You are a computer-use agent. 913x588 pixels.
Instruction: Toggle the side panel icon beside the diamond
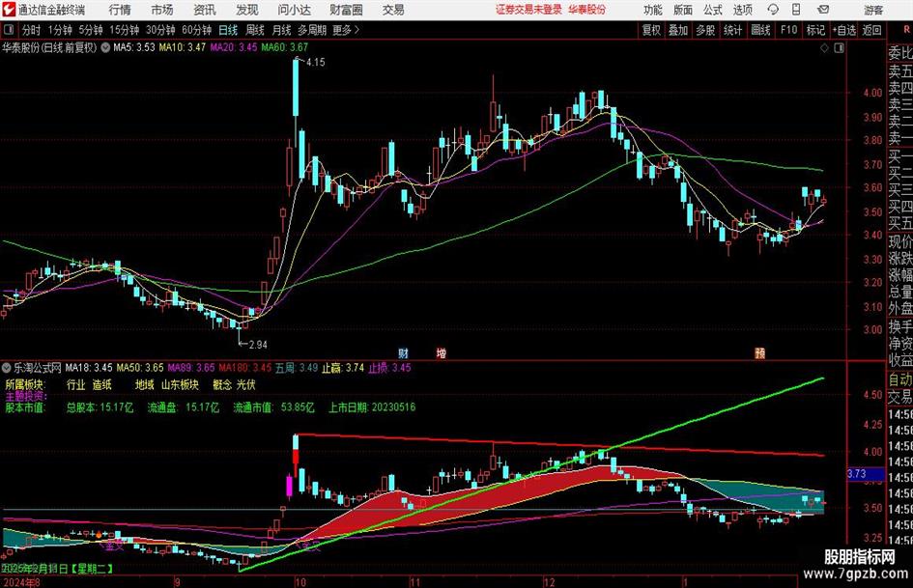(x=839, y=48)
